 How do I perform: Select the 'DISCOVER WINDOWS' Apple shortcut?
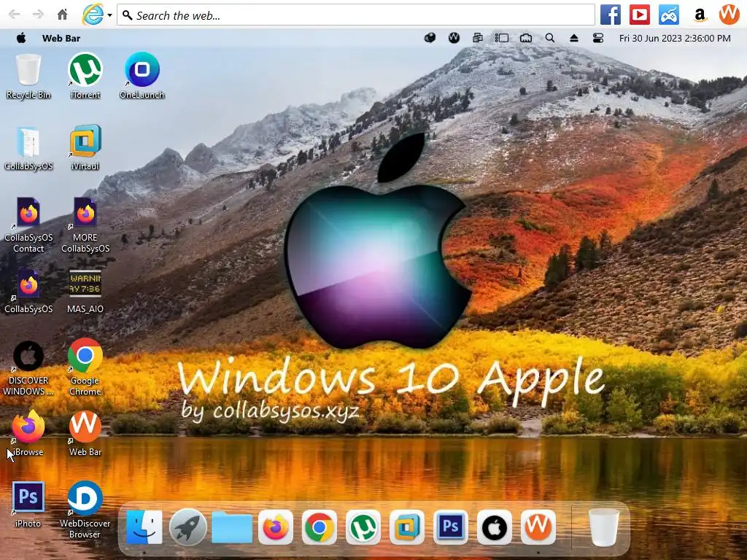tap(28, 368)
